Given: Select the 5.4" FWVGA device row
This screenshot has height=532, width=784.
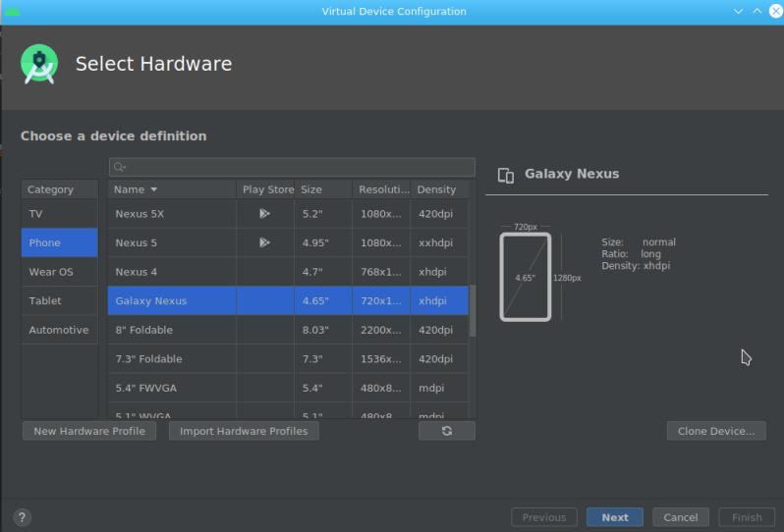Looking at the screenshot, I should 289,388.
